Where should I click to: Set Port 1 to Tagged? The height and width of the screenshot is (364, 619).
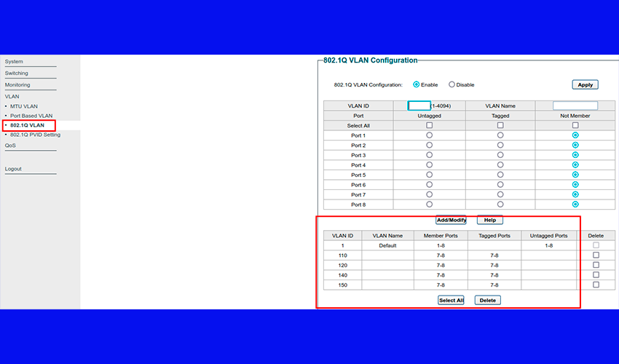[500, 135]
